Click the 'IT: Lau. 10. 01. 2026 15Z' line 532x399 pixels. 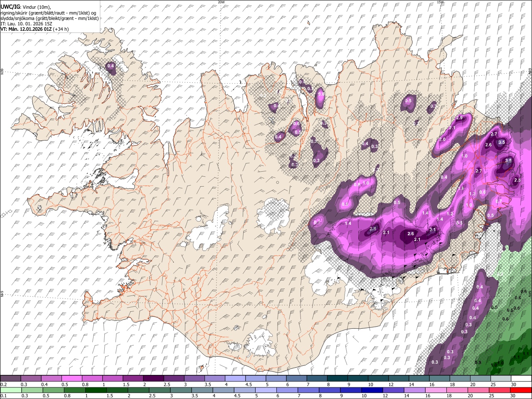coord(26,24)
